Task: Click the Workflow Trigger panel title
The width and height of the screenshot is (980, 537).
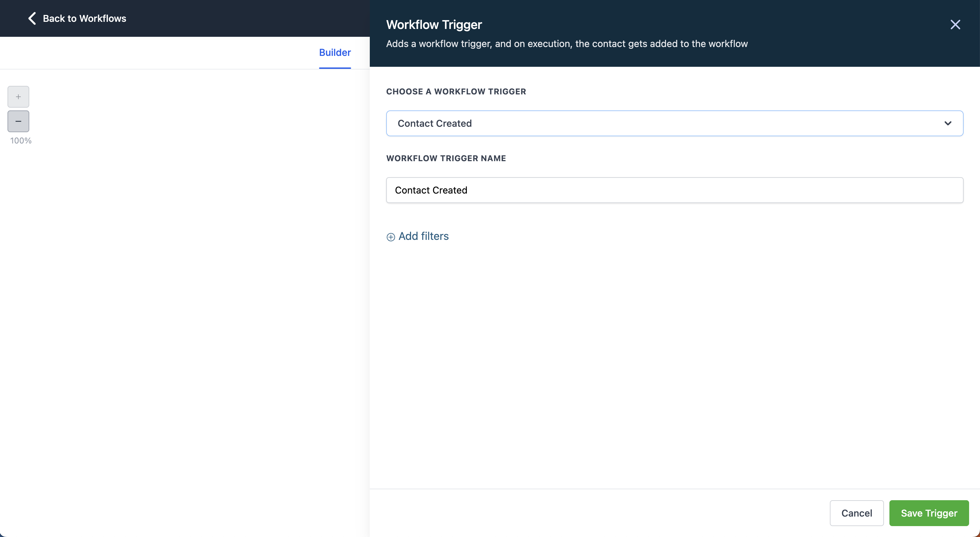Action: point(434,24)
